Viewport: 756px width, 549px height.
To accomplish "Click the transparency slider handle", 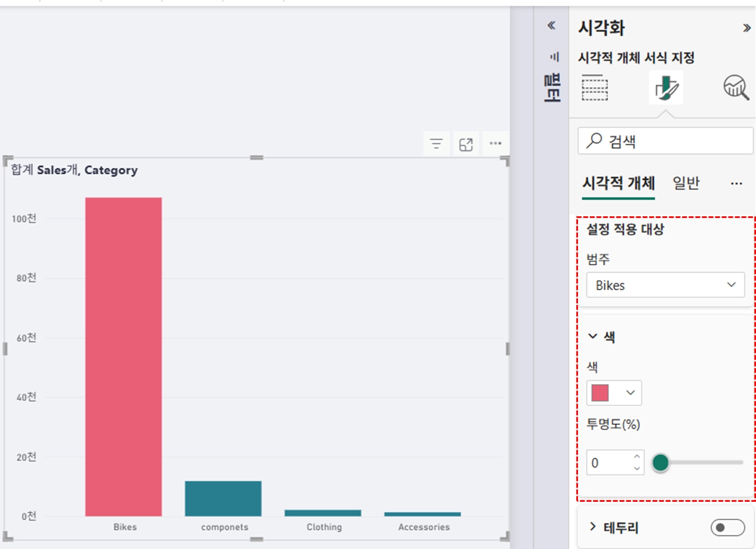I will [x=660, y=463].
